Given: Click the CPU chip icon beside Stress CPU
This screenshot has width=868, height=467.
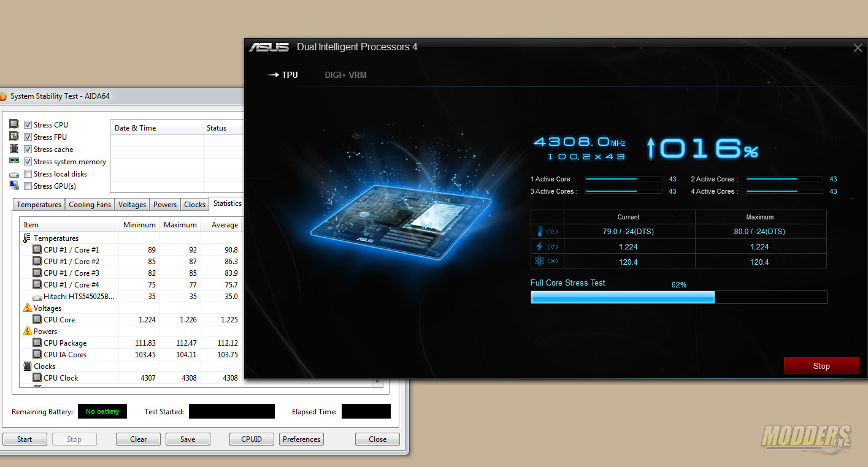Looking at the screenshot, I should [x=14, y=124].
